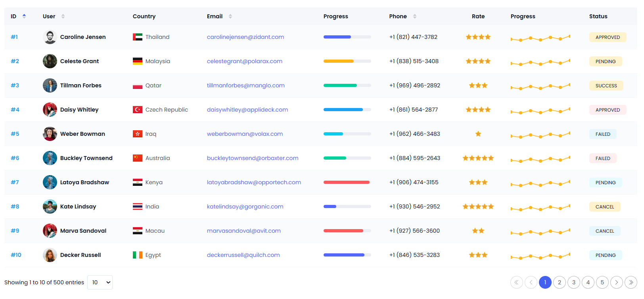
Task: Go to page 3
Action: pos(574,282)
